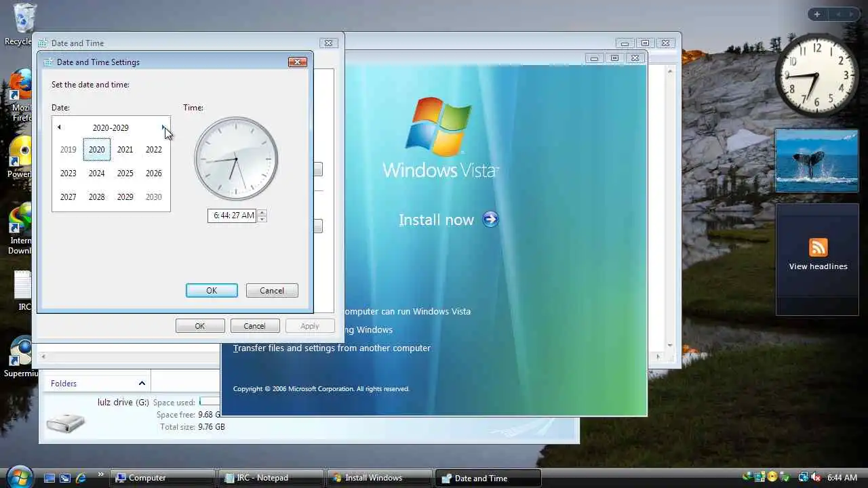868x488 pixels.
Task: Click the network tray icon
Action: (x=803, y=478)
